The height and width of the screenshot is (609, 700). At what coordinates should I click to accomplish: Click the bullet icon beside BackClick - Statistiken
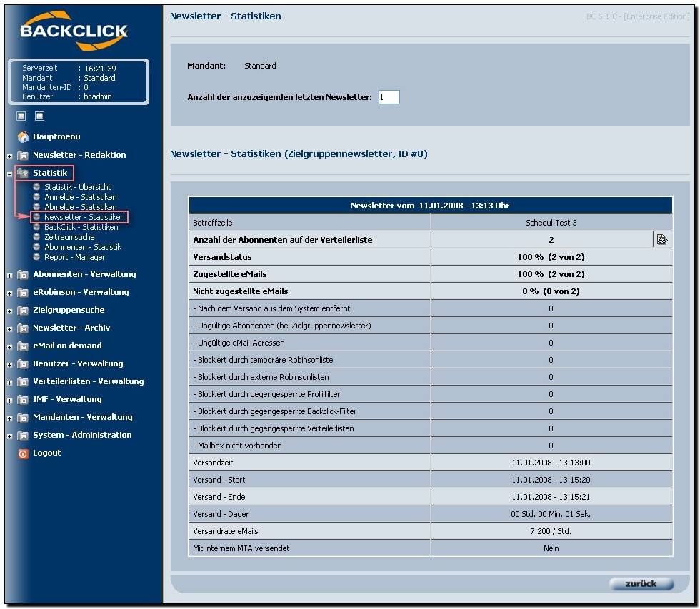(36, 227)
